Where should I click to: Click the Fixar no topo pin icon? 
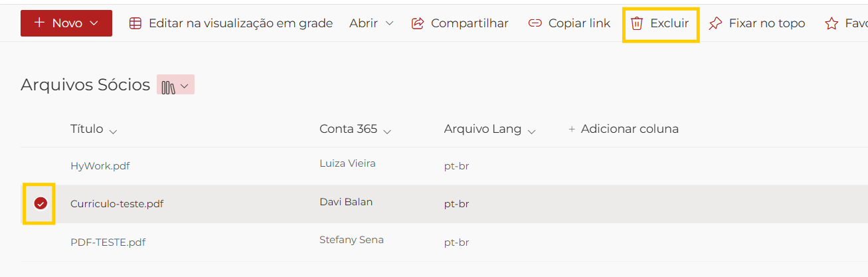(x=715, y=23)
